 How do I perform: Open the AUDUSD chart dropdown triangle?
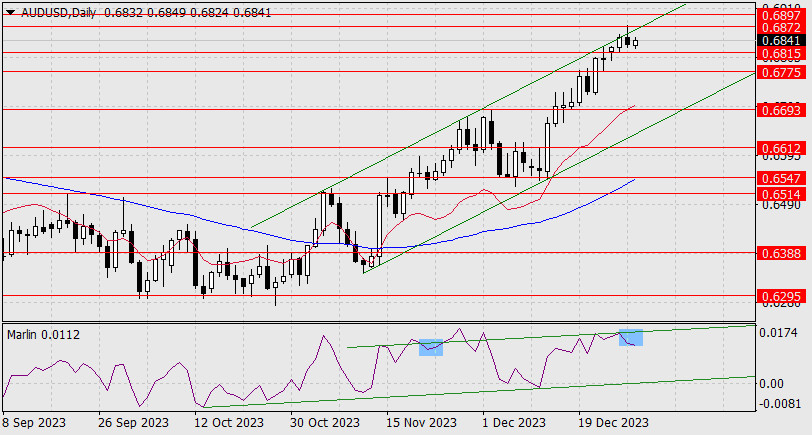(x=10, y=13)
